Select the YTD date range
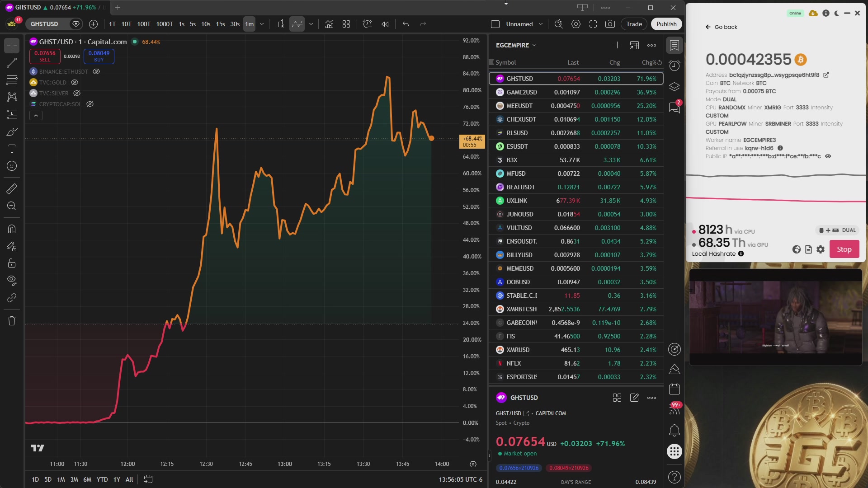The height and width of the screenshot is (488, 868). pos(102,479)
